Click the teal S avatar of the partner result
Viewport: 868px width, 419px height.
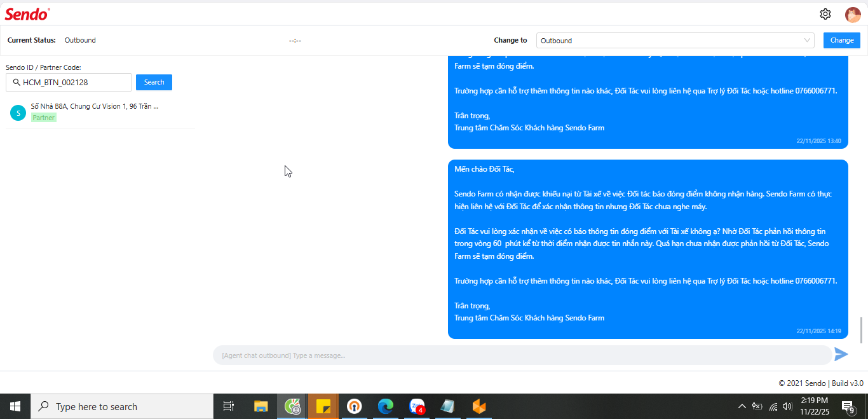point(18,113)
